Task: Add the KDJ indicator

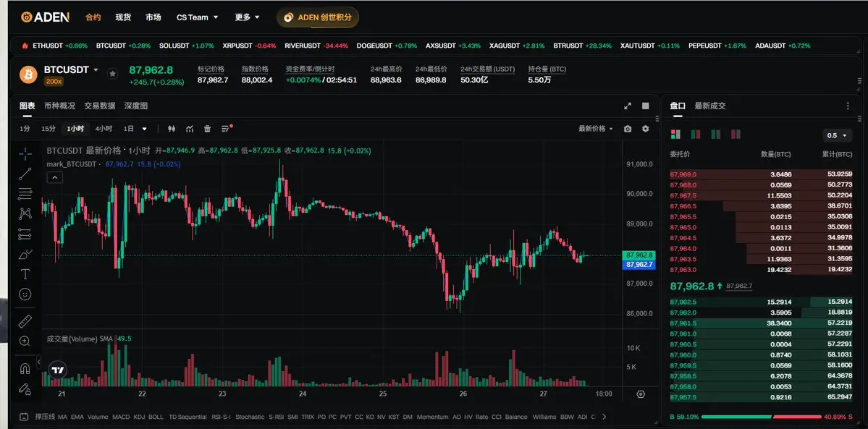Action: (x=139, y=417)
